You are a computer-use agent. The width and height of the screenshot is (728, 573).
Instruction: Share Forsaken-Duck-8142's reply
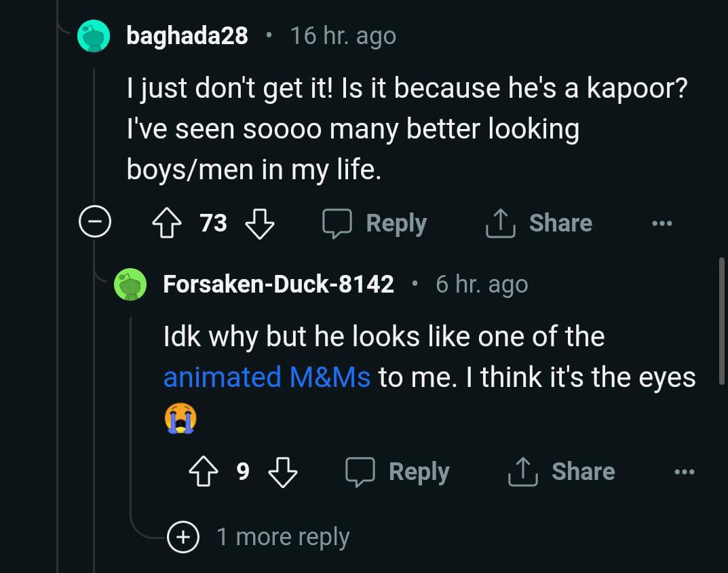pos(562,472)
